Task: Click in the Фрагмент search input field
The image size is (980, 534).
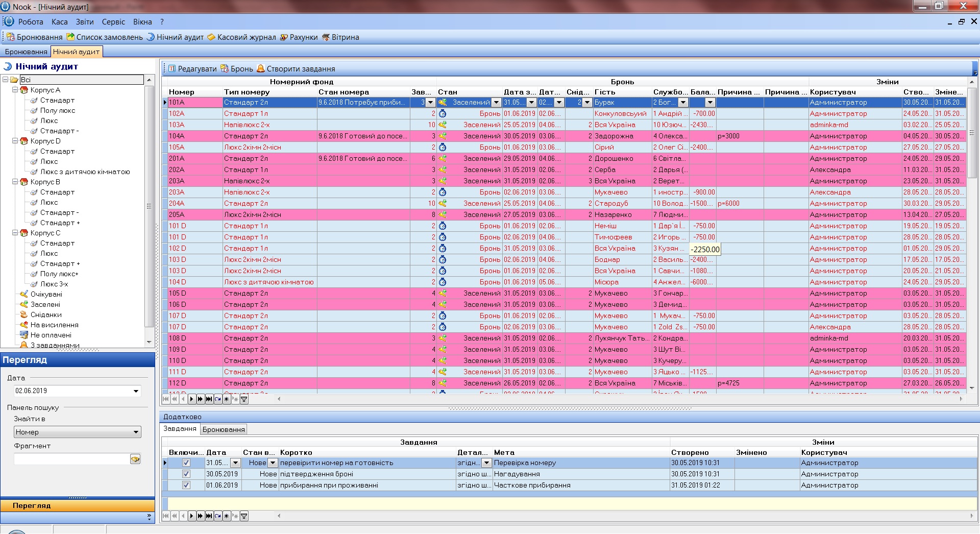Action: tap(71, 459)
